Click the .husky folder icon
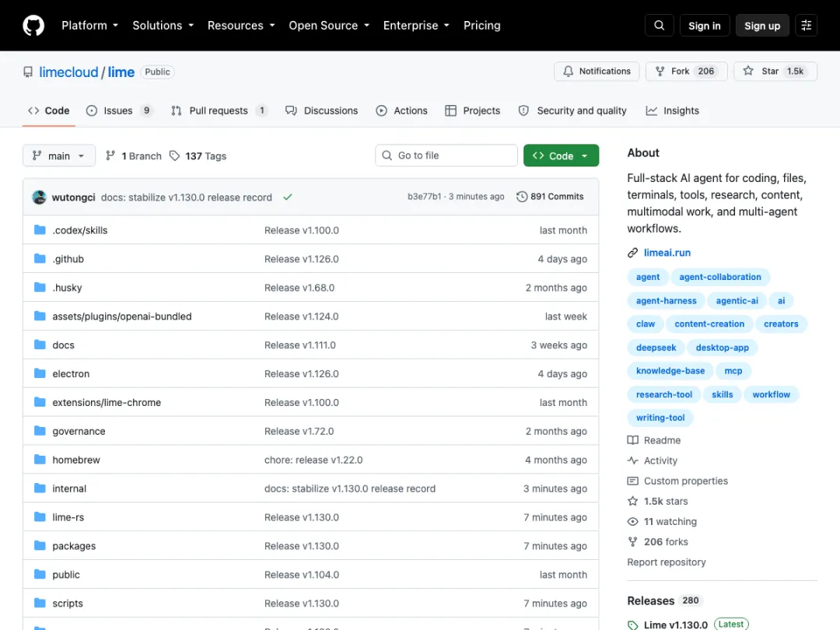This screenshot has height=630, width=840. tap(40, 287)
